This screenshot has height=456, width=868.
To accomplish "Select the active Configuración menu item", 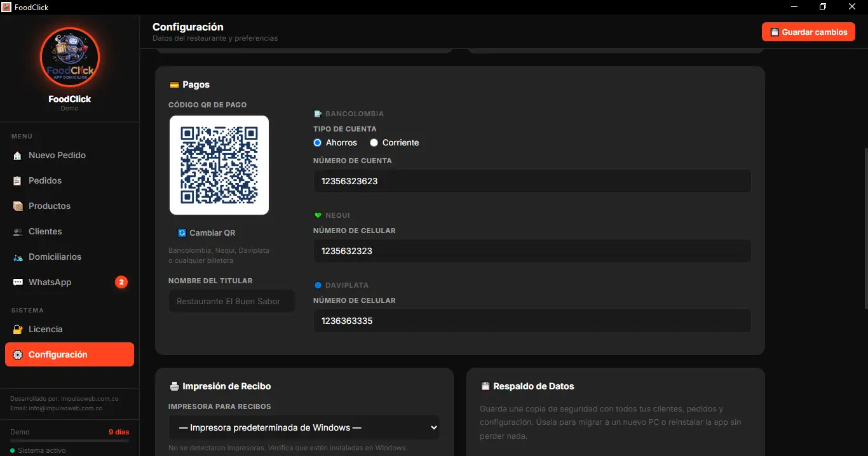I will tap(69, 355).
